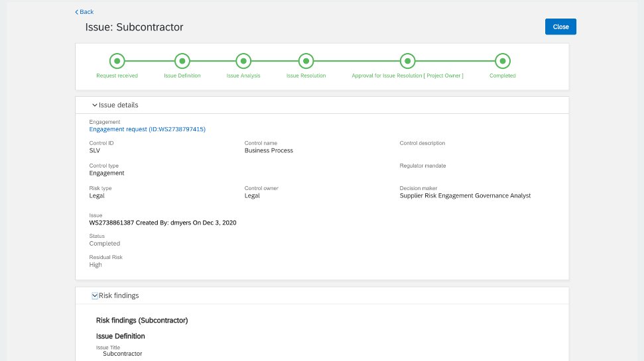Go back using the Back link
The image size is (644, 361).
tap(86, 12)
